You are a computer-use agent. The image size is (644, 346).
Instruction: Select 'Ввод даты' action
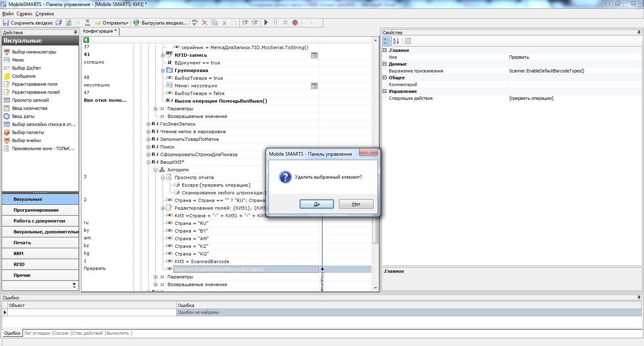click(x=23, y=116)
